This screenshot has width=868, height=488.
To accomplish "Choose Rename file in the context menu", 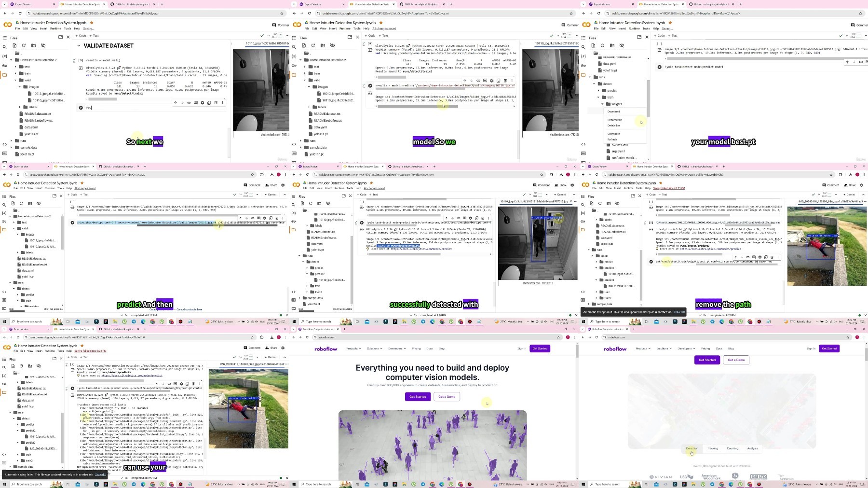I will [x=615, y=120].
